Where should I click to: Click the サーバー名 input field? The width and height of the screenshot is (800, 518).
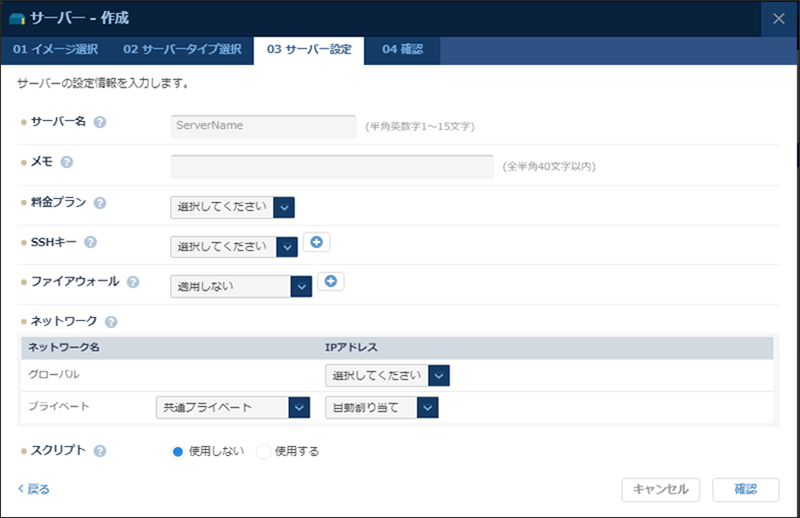click(263, 126)
